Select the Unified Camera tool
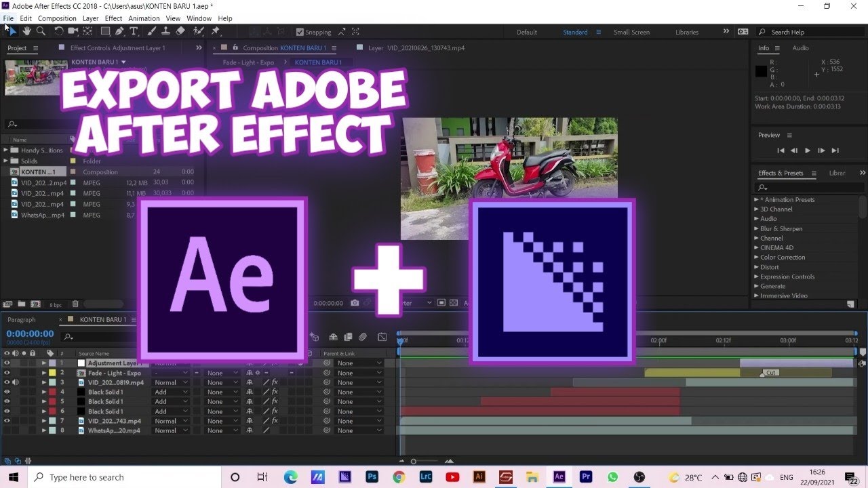 (73, 31)
